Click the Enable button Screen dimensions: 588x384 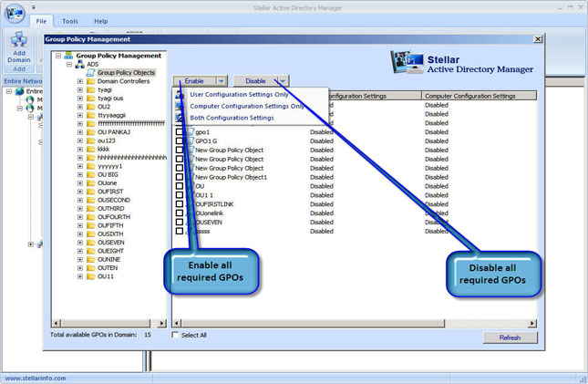(194, 81)
